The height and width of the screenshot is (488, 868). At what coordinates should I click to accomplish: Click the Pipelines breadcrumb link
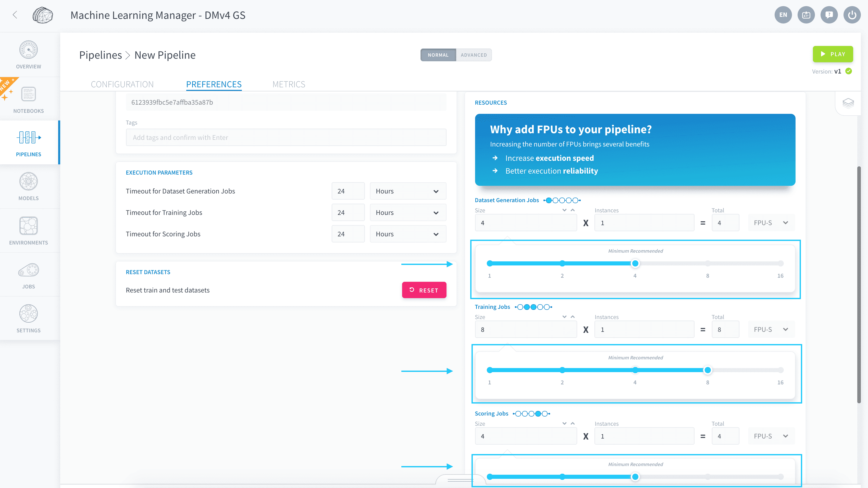[x=101, y=55]
